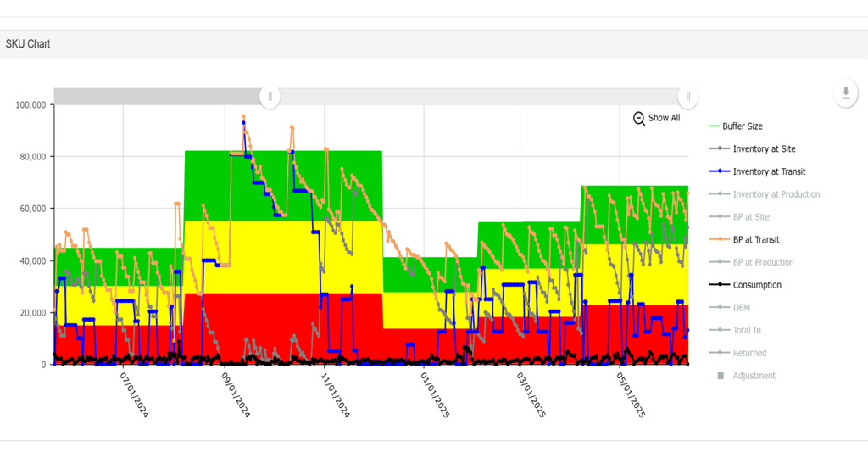Toggle the Adjustment legend item
The width and height of the screenshot is (868, 453).
tap(754, 376)
